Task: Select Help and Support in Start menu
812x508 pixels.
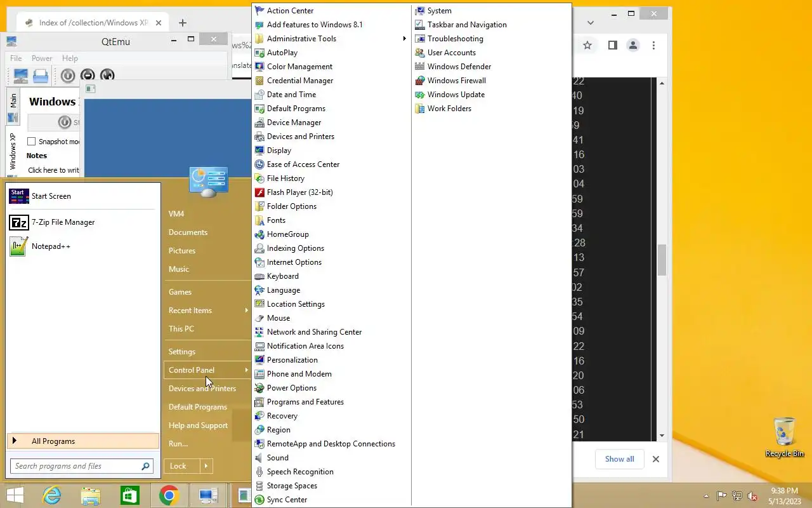Action: (198, 425)
